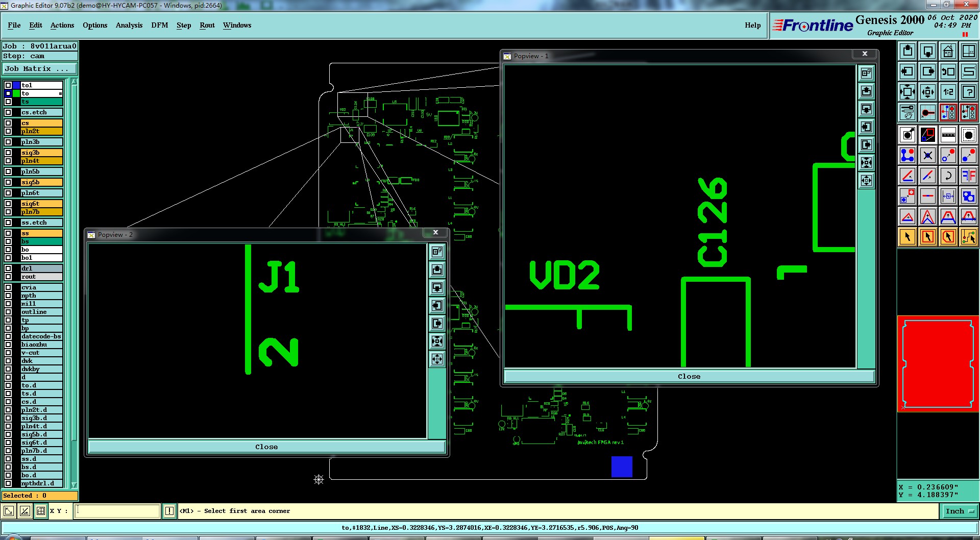
Task: Click the pan-down icon in Popview - 2 sidebar
Action: 437,288
